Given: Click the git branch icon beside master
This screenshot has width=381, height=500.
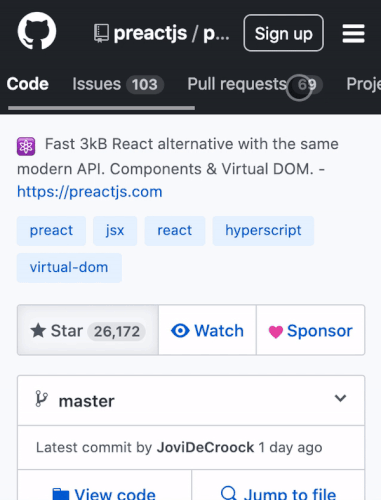Looking at the screenshot, I should coord(41,399).
